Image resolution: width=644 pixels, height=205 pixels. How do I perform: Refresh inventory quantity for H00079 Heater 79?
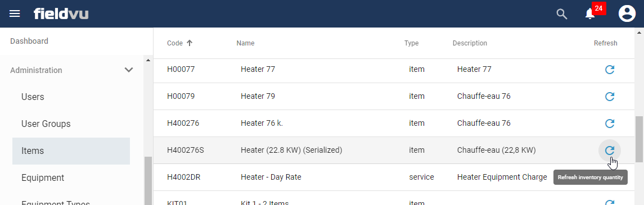[x=610, y=97]
